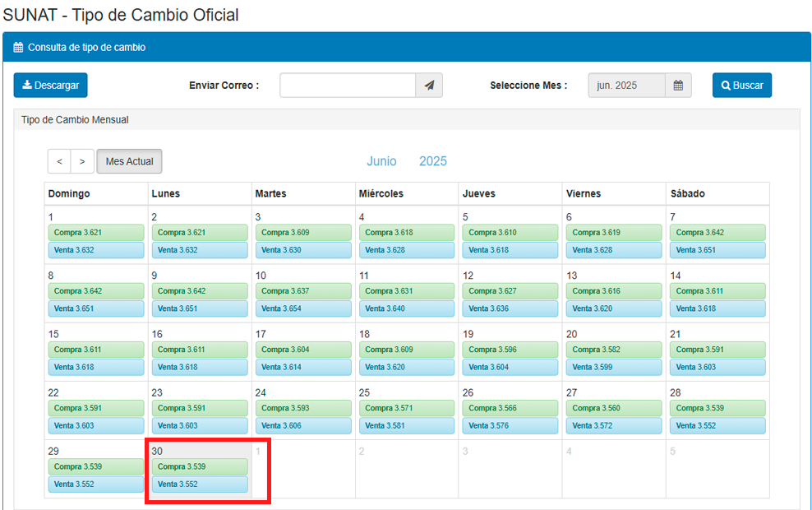Select Venta 3.599 on day 20

(614, 367)
